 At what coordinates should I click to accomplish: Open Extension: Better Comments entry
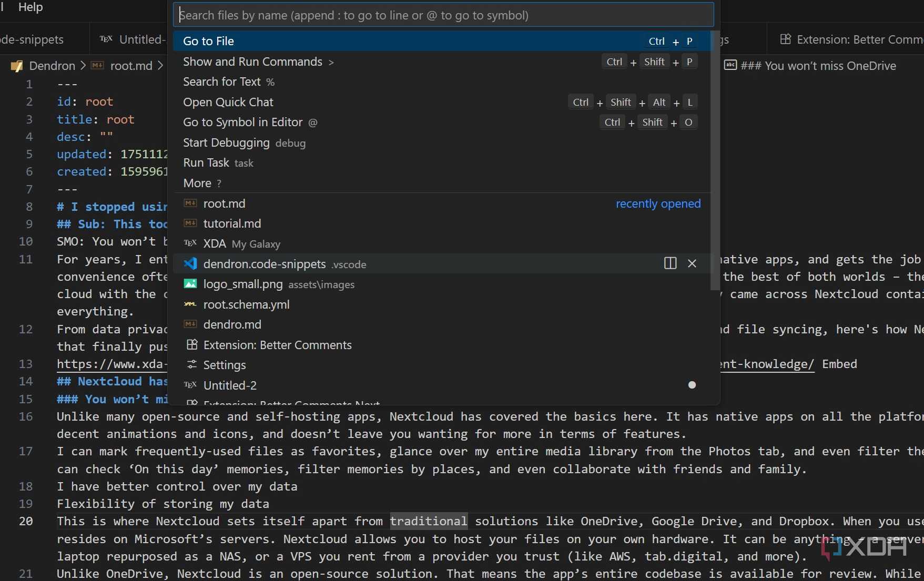click(x=442, y=345)
